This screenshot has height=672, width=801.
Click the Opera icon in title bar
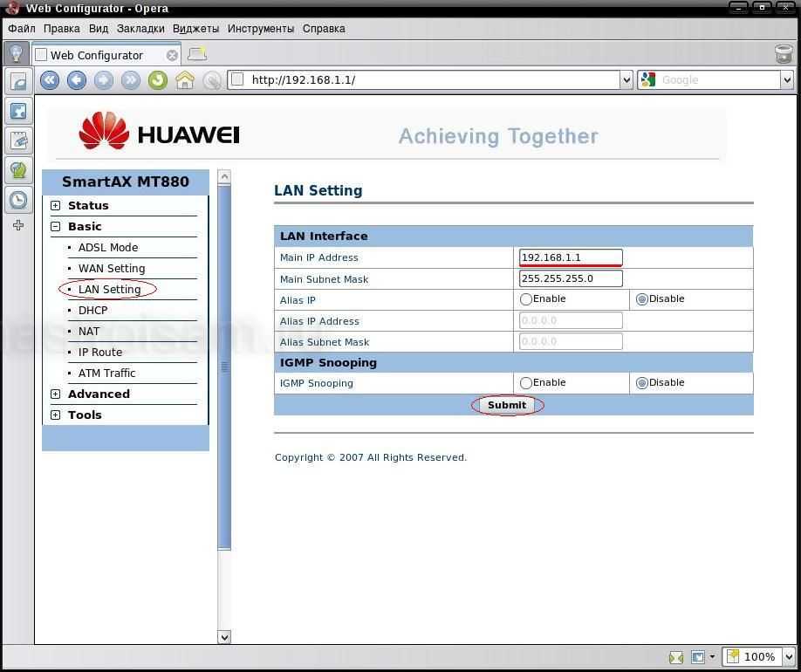coord(12,8)
